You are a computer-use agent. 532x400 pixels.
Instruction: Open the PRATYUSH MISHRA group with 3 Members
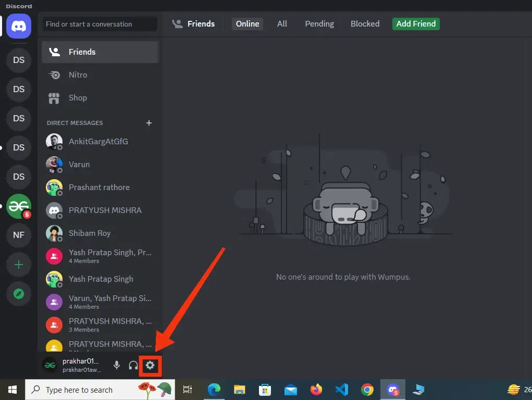[100, 324]
